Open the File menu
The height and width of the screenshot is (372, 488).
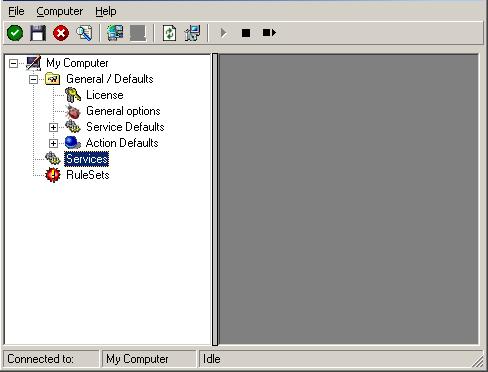(16, 11)
